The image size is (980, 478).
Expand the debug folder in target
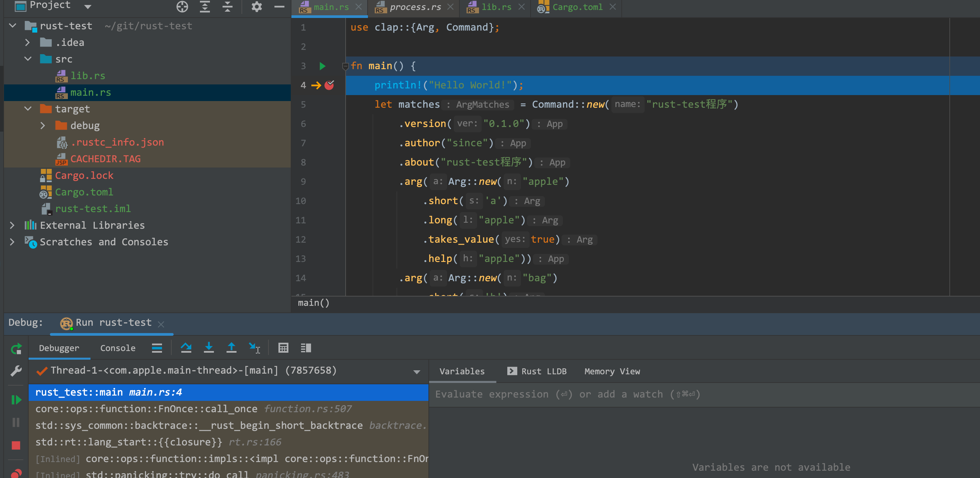tap(43, 126)
